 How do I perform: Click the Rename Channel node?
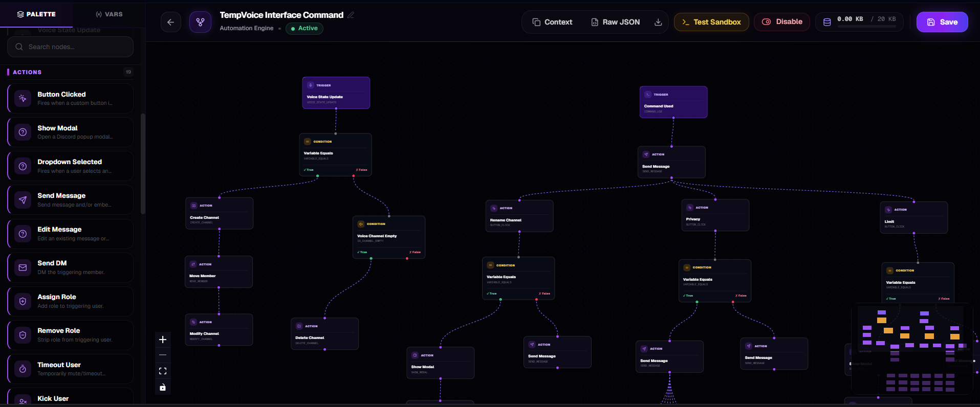click(519, 216)
